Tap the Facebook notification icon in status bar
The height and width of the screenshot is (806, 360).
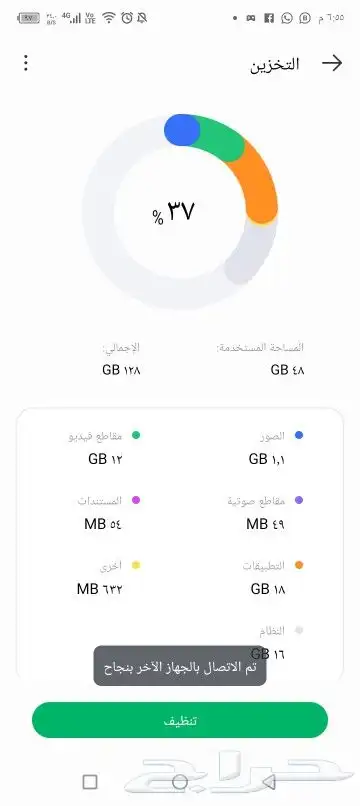pyautogui.click(x=268, y=18)
